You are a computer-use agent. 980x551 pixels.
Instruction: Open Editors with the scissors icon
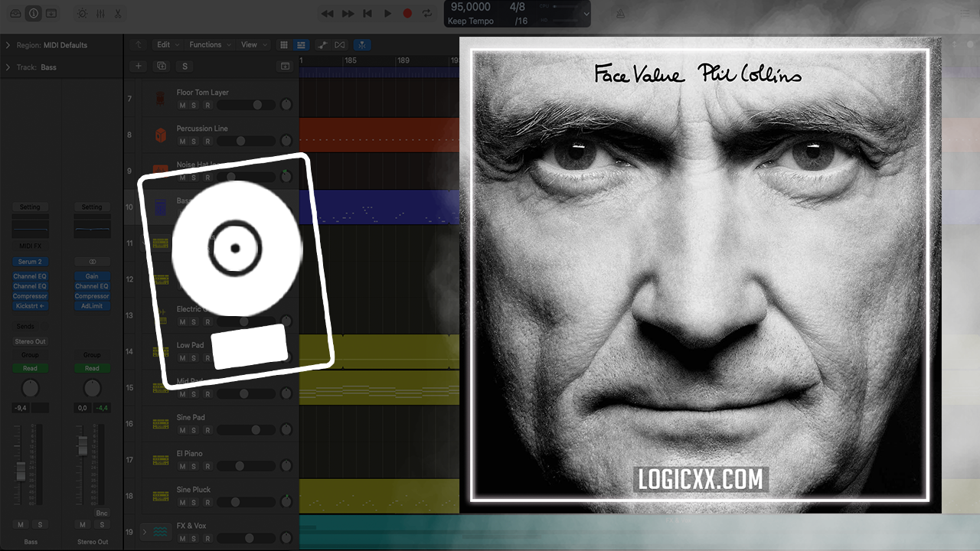pyautogui.click(x=118, y=14)
